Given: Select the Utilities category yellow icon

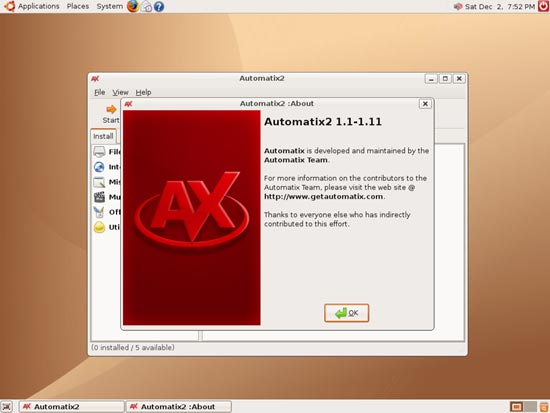Looking at the screenshot, I should click(x=99, y=227).
